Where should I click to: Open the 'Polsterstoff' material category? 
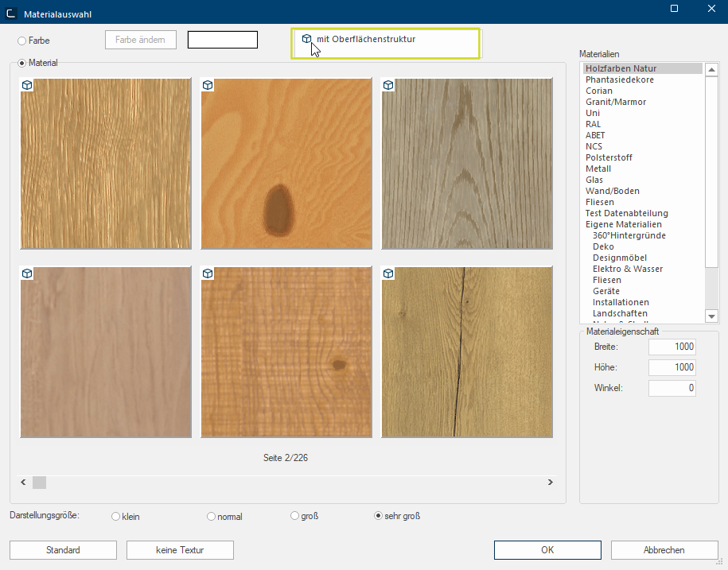(609, 157)
